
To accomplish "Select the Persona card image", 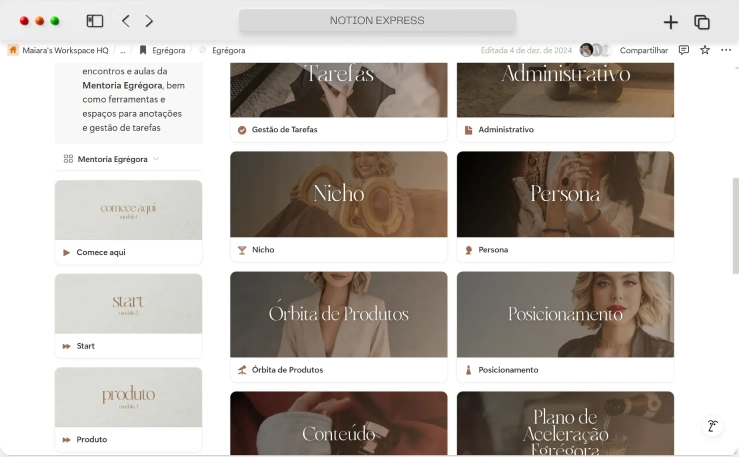I will point(565,194).
